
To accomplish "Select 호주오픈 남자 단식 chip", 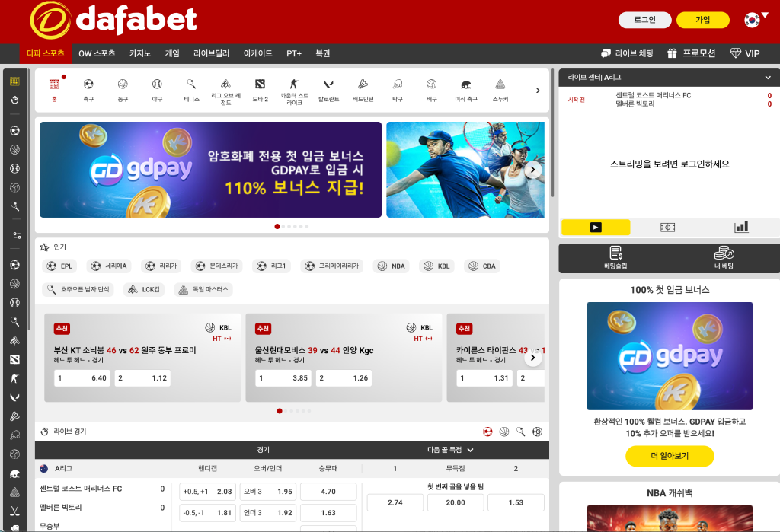I will pyautogui.click(x=78, y=289).
